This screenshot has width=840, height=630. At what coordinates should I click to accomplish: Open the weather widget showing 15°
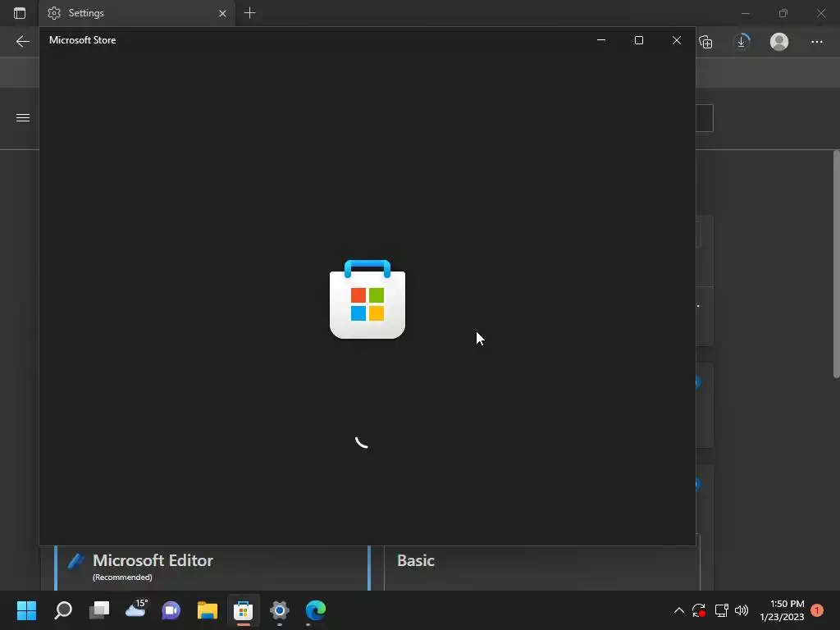click(135, 609)
